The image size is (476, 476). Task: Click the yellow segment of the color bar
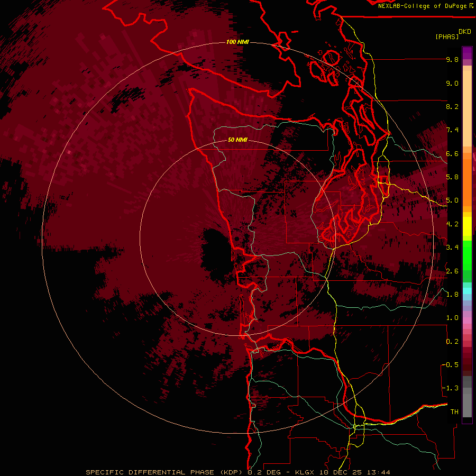click(467, 226)
